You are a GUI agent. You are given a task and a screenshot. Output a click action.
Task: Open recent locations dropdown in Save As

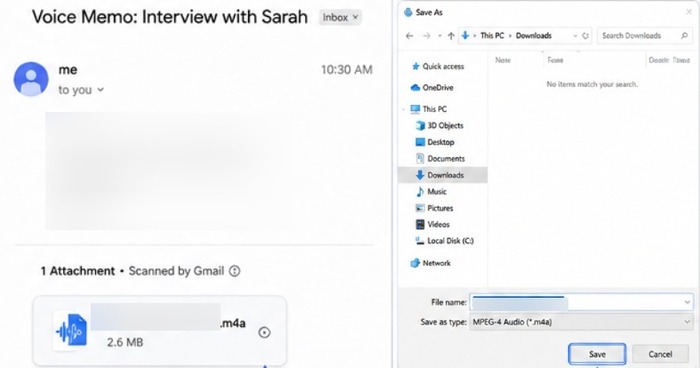(x=440, y=36)
